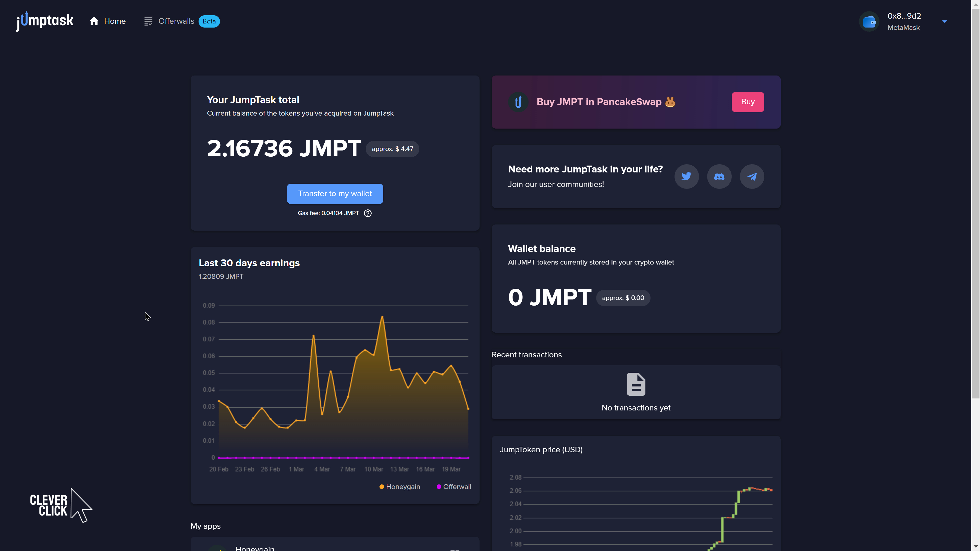Click the Buy button for PancakeSwap
The width and height of the screenshot is (980, 551).
[748, 102]
